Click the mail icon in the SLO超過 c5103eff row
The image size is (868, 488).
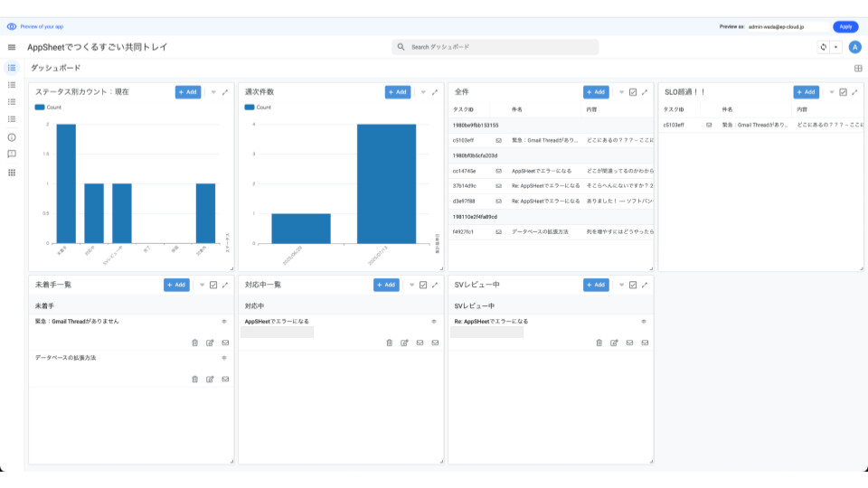[x=709, y=125]
